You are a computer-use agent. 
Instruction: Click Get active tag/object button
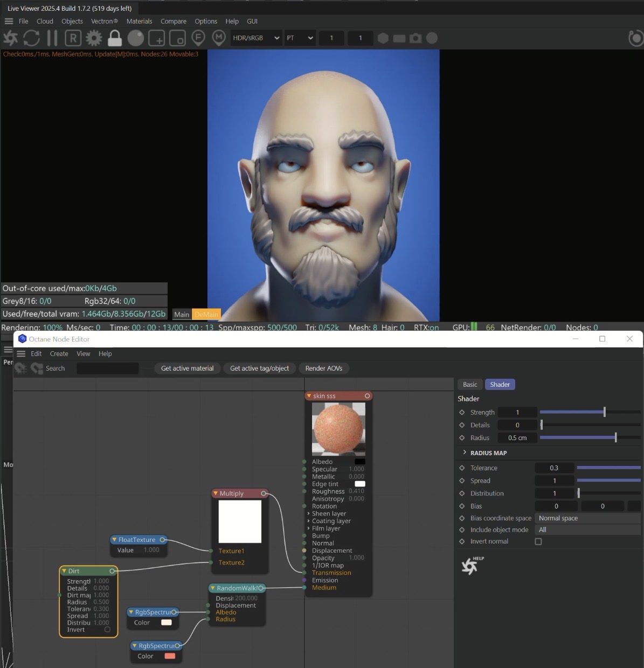pyautogui.click(x=259, y=368)
